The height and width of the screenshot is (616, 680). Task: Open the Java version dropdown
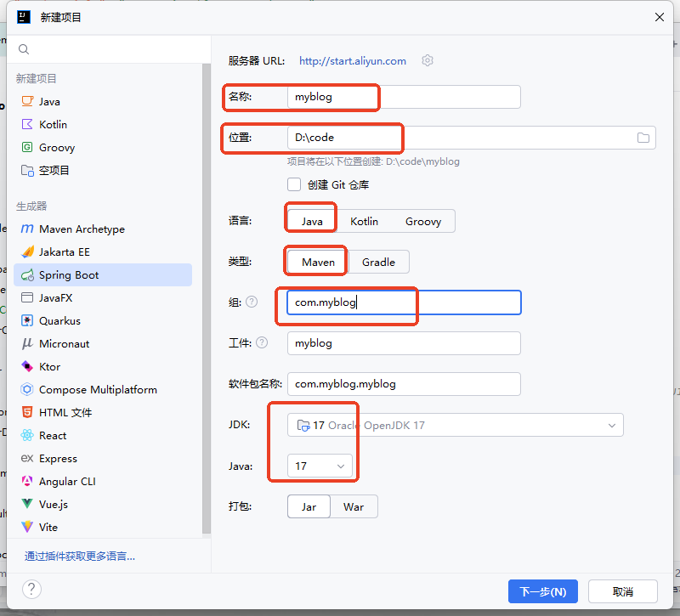(320, 466)
